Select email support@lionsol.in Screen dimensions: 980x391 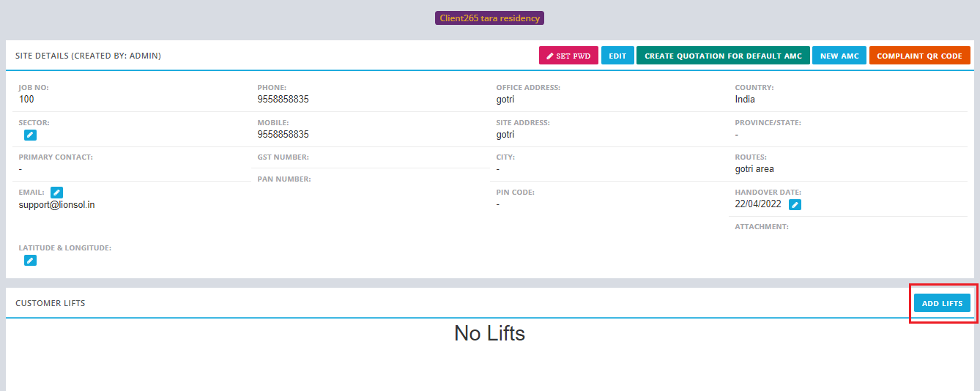pyautogui.click(x=56, y=205)
